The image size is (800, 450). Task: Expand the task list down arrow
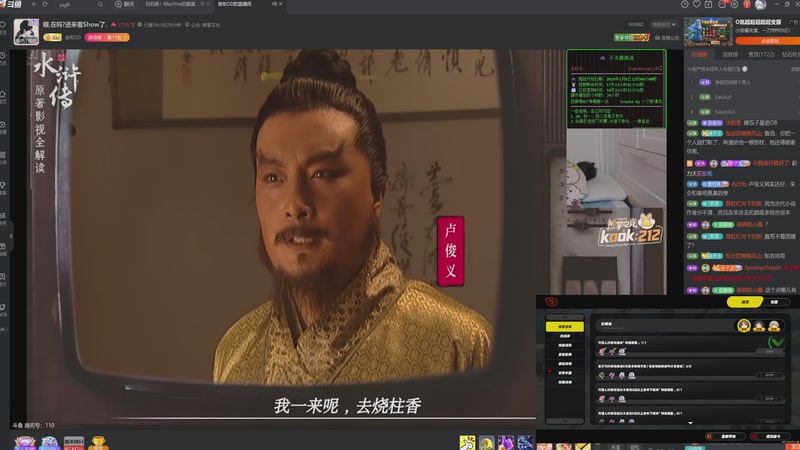(x=690, y=422)
